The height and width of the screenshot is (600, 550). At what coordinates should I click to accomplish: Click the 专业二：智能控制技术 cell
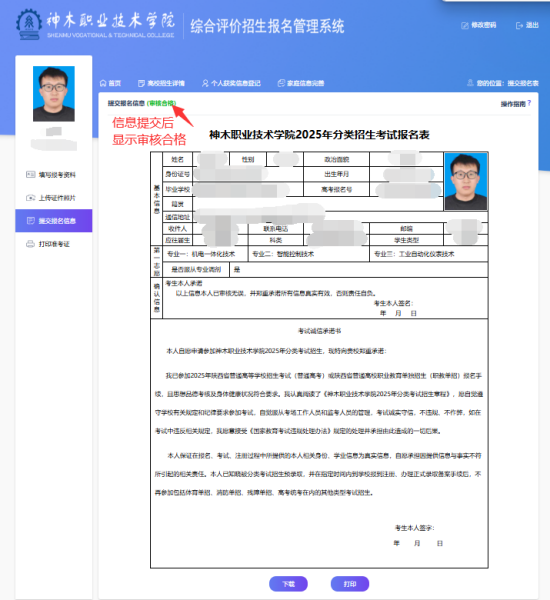pyautogui.click(x=308, y=254)
